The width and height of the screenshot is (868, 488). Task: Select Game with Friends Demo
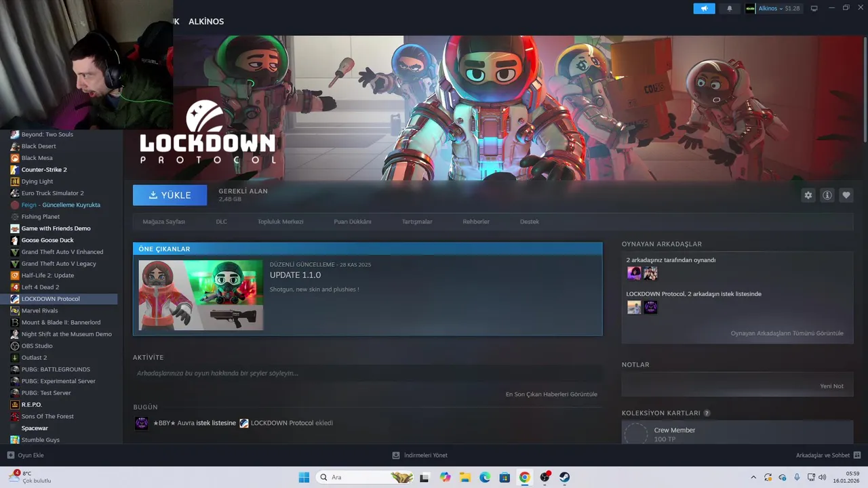tap(56, 228)
